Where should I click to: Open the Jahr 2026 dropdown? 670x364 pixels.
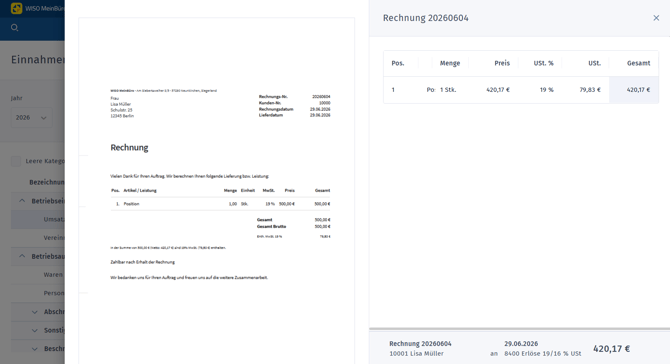(32, 117)
